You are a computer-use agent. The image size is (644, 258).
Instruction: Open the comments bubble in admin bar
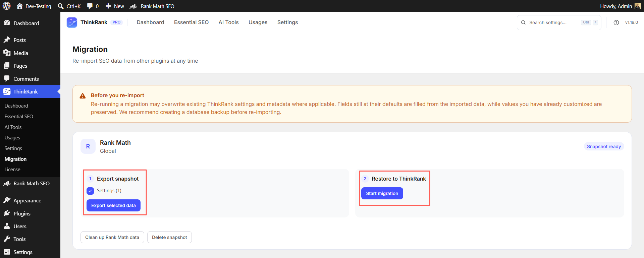coord(93,6)
